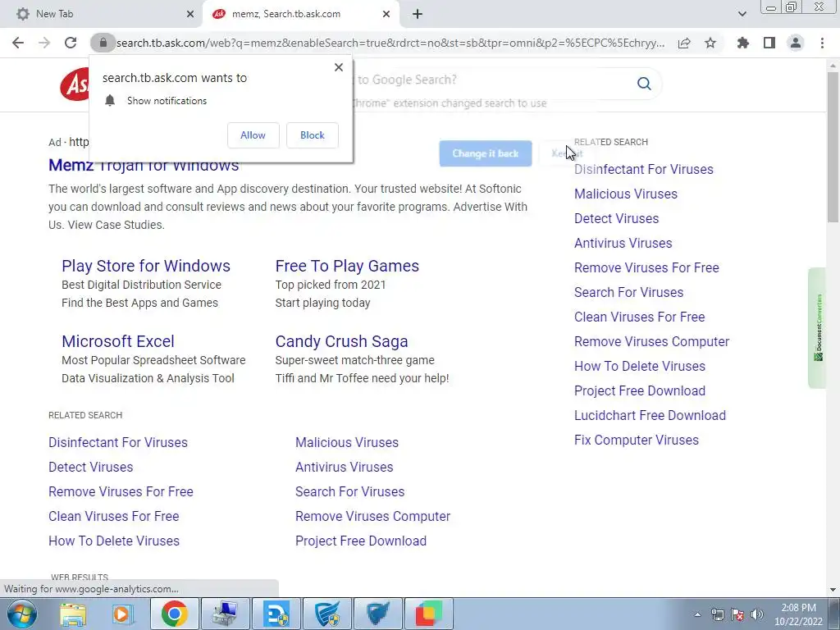Open 'Lucidchart Free Download' link
This screenshot has width=840, height=630.
[x=651, y=416]
